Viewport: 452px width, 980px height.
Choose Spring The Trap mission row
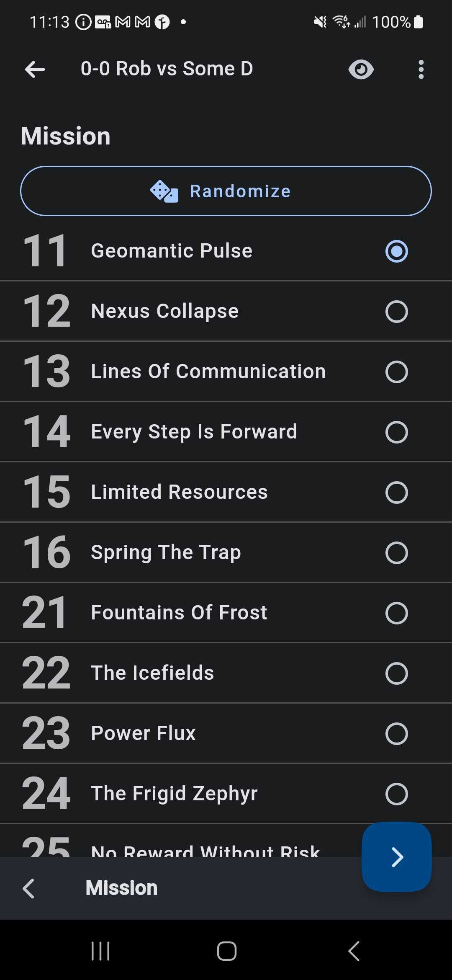396,553
